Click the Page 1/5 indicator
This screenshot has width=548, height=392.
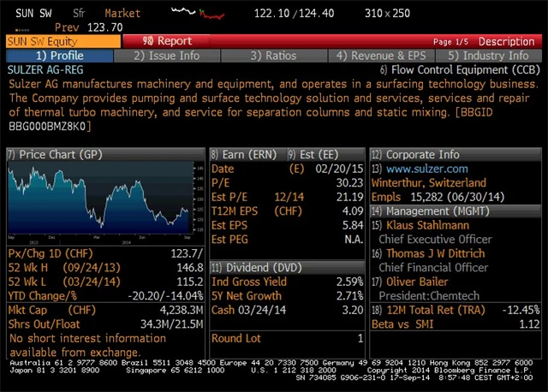click(450, 42)
